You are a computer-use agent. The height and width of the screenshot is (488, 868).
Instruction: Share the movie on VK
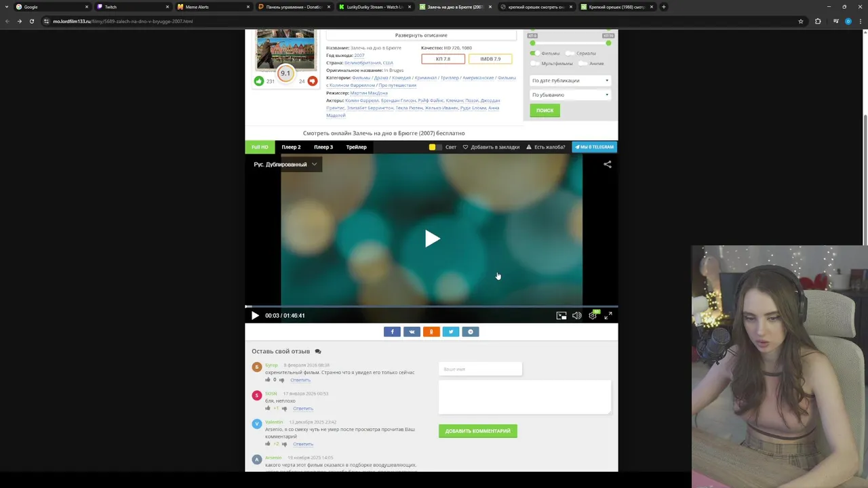point(412,331)
